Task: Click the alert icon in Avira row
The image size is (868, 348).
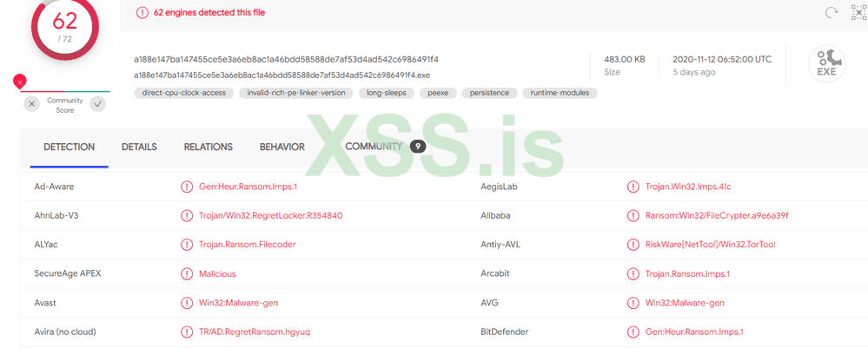Action: (x=187, y=332)
